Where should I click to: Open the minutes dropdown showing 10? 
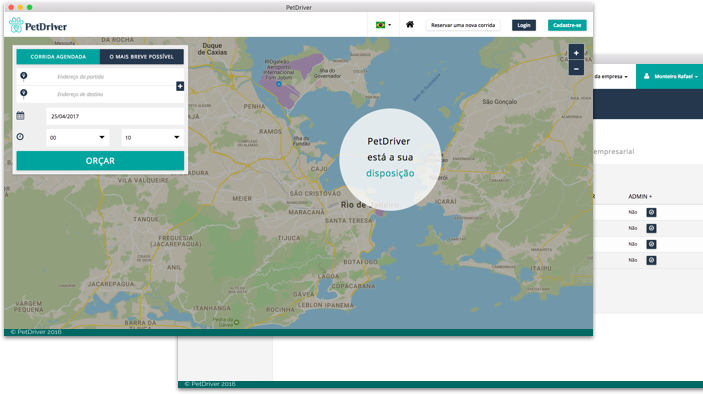tap(152, 138)
